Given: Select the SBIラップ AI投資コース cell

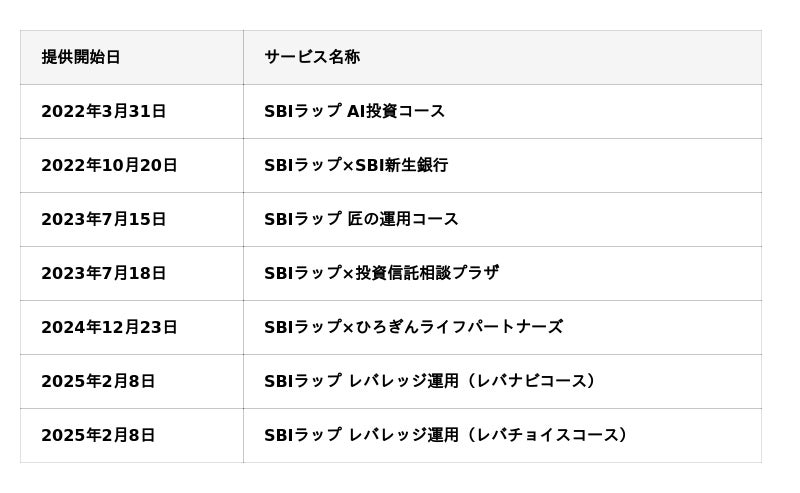Looking at the screenshot, I should click(354, 111).
